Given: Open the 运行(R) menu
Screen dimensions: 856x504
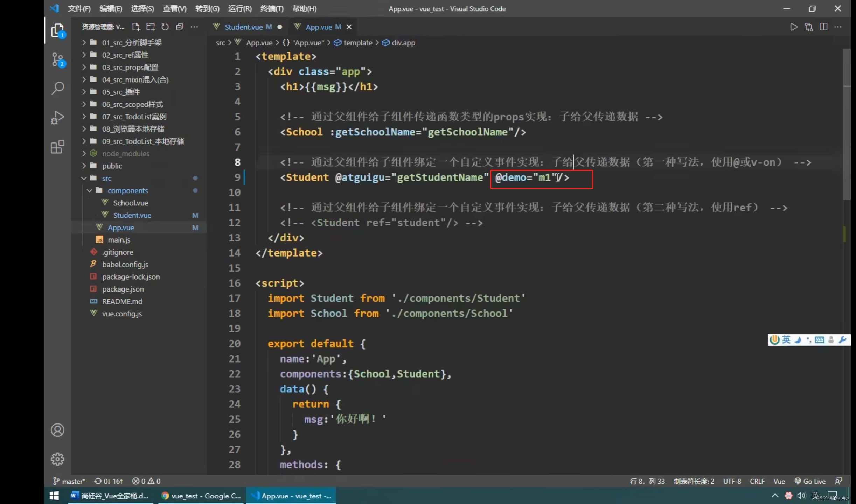Looking at the screenshot, I should click(x=240, y=9).
